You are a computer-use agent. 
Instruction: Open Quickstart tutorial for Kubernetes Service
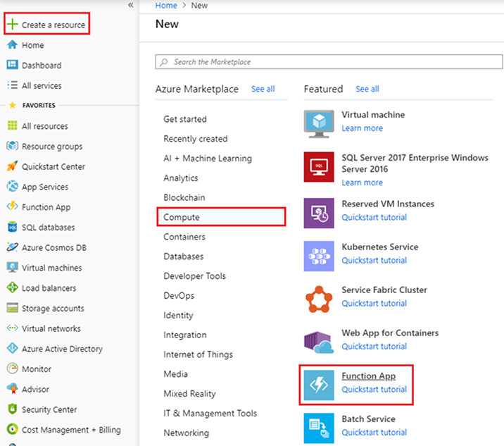(374, 260)
